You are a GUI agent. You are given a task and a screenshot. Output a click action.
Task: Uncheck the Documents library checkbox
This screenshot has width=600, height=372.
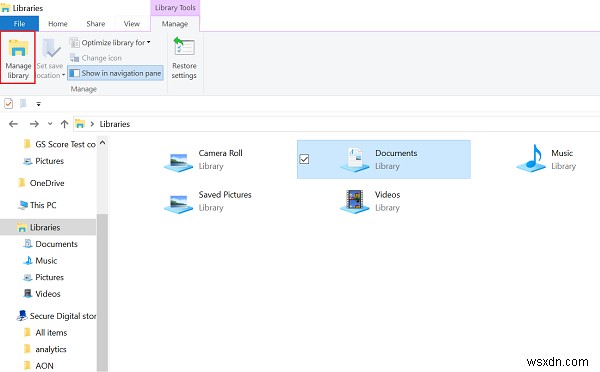coord(304,159)
